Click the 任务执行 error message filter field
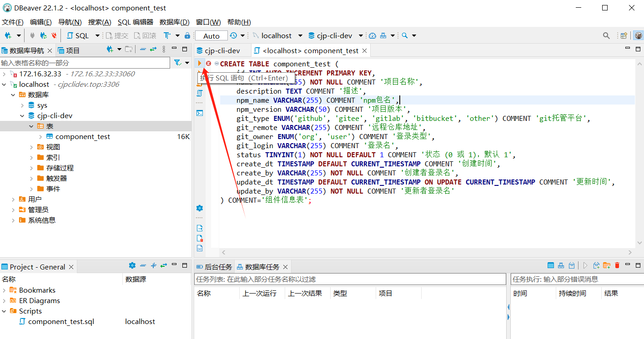 click(577, 279)
